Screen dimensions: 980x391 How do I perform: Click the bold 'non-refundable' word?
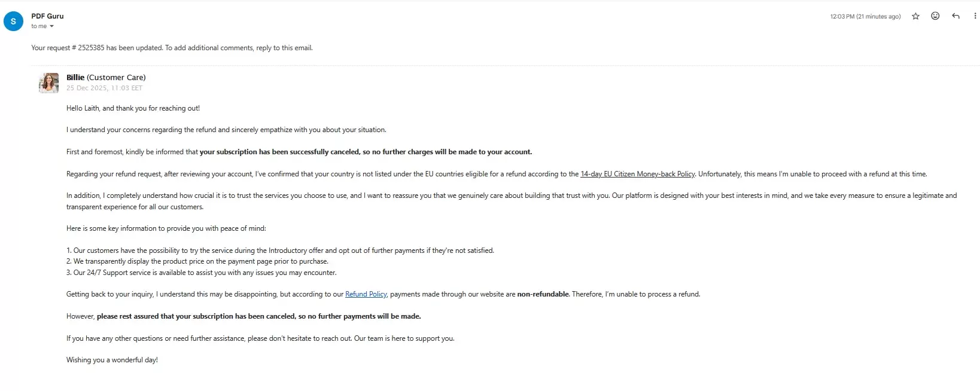pos(543,294)
